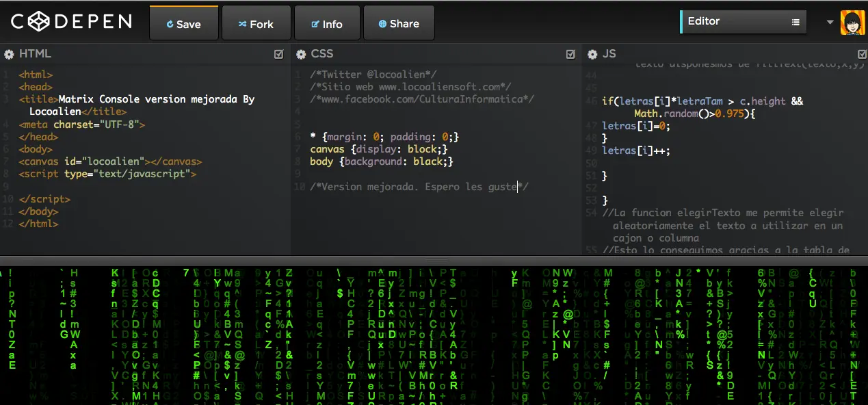The width and height of the screenshot is (868, 405).
Task: Click the Matrix Console title text
Action: [142, 105]
